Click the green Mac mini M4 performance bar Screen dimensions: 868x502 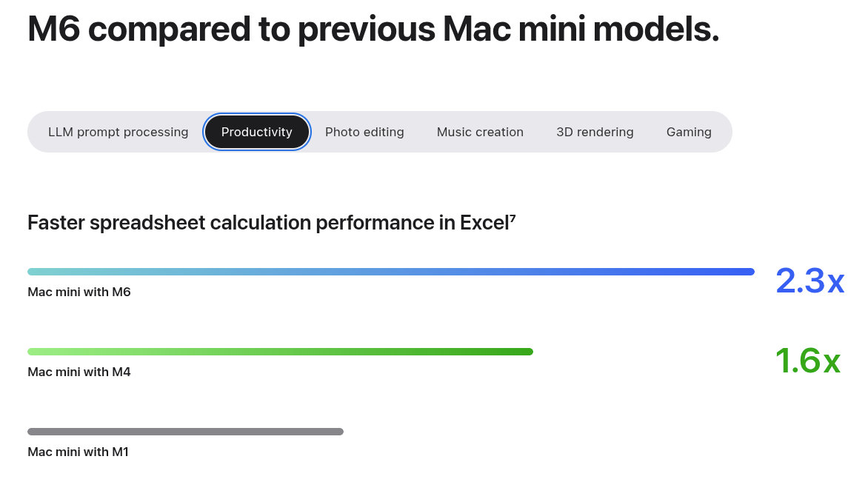click(x=280, y=352)
